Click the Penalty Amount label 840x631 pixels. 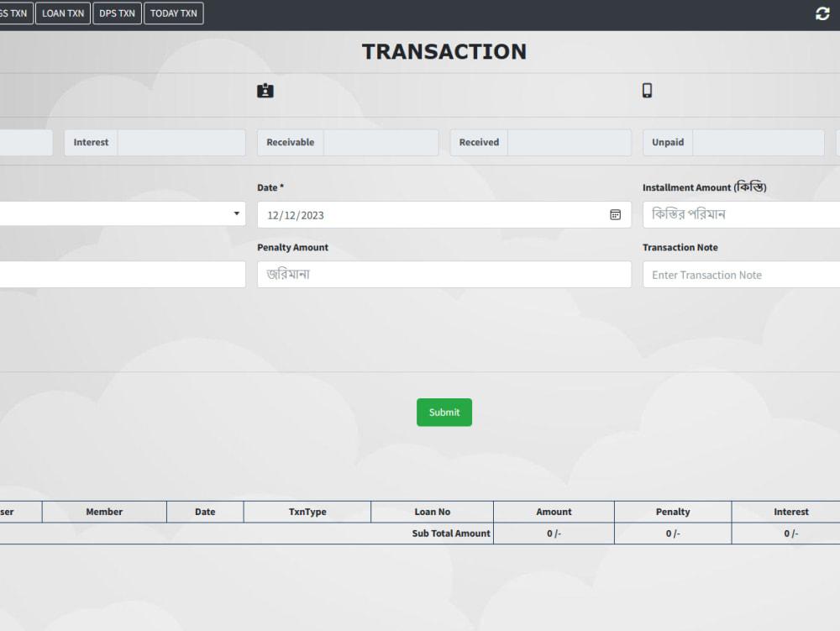click(x=292, y=248)
